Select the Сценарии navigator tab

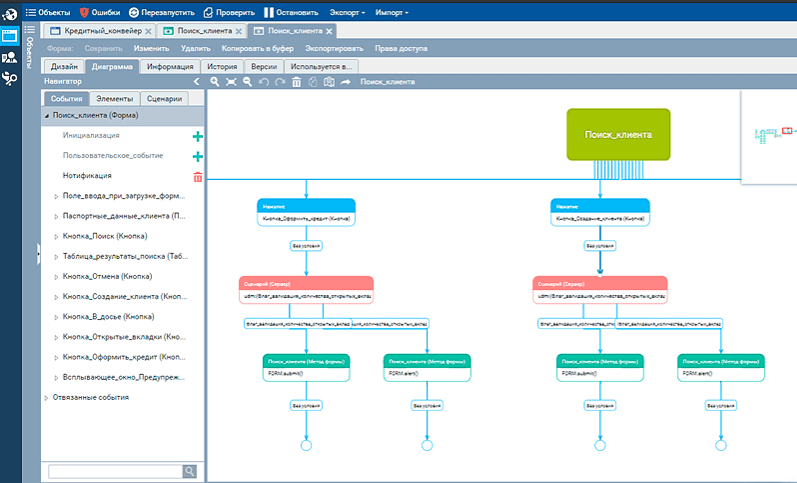(164, 99)
